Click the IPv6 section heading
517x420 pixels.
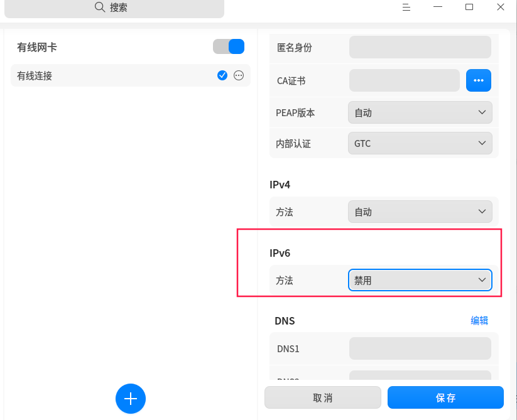(x=280, y=253)
